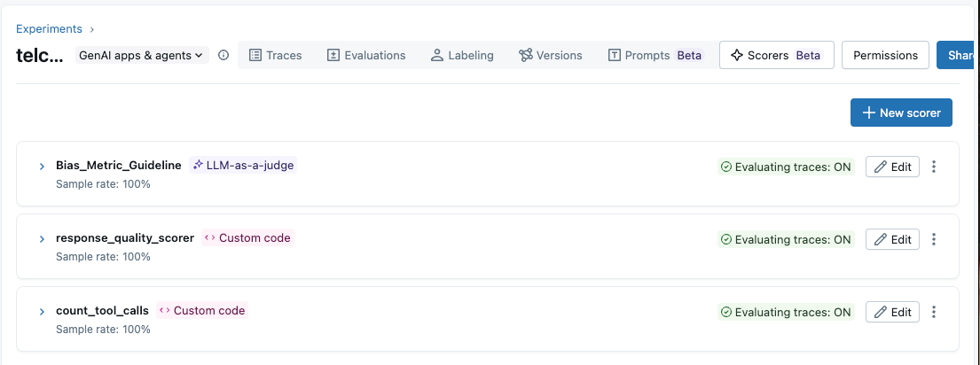Navigate to Experiments breadcrumb link
This screenshot has width=980, height=365.
coord(49,28)
